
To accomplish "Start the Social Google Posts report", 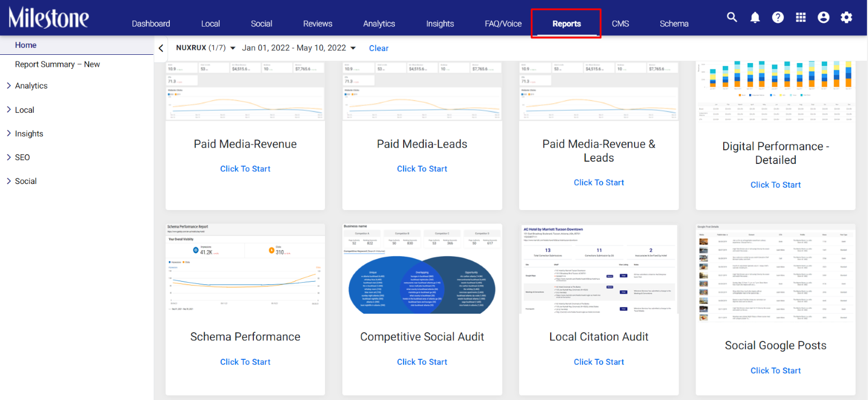I will [776, 371].
